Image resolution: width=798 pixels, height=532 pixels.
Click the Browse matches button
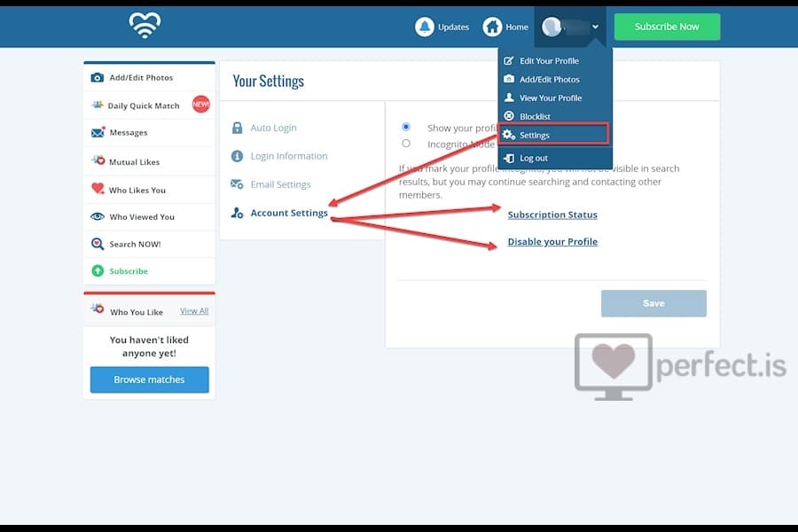click(149, 379)
